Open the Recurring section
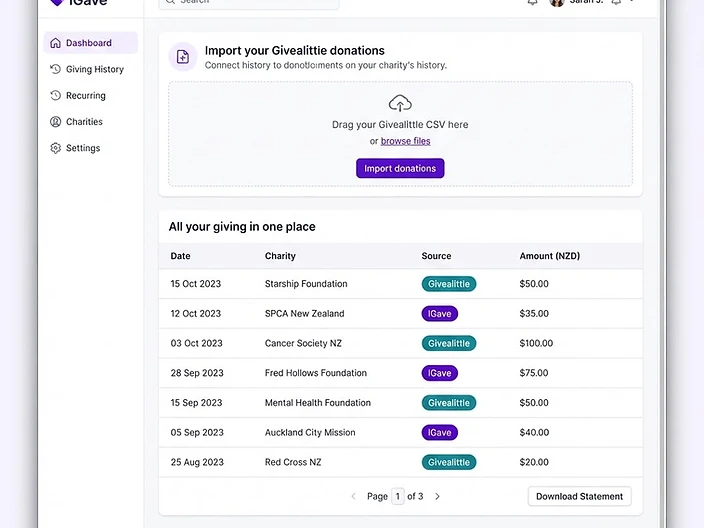 click(x=90, y=95)
